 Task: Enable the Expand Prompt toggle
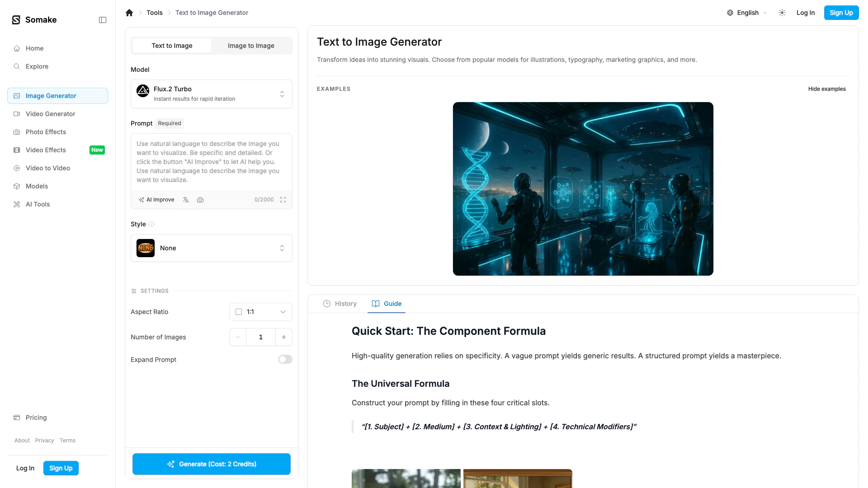(285, 359)
